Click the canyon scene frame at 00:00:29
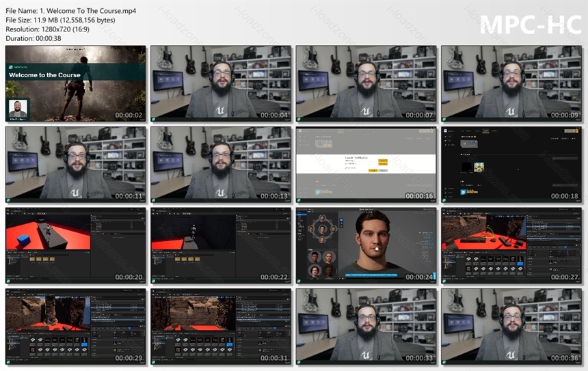Screen dimensions: 588x371 75,327
